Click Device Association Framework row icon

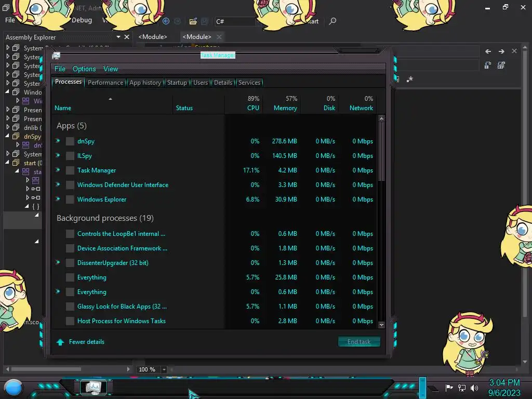click(x=70, y=248)
